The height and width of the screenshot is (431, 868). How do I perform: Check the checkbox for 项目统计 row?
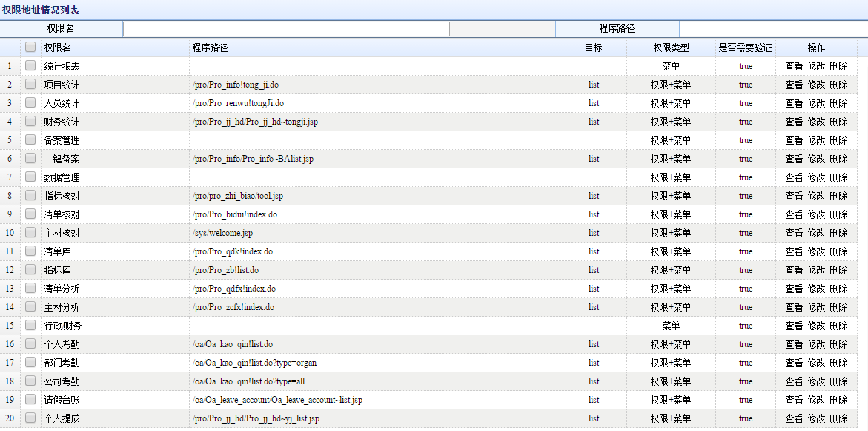(30, 85)
